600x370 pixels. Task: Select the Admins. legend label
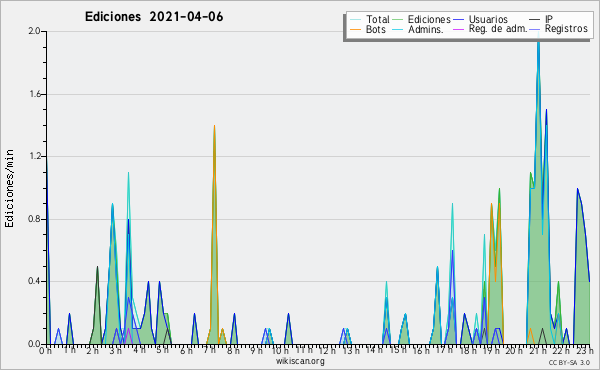426,29
